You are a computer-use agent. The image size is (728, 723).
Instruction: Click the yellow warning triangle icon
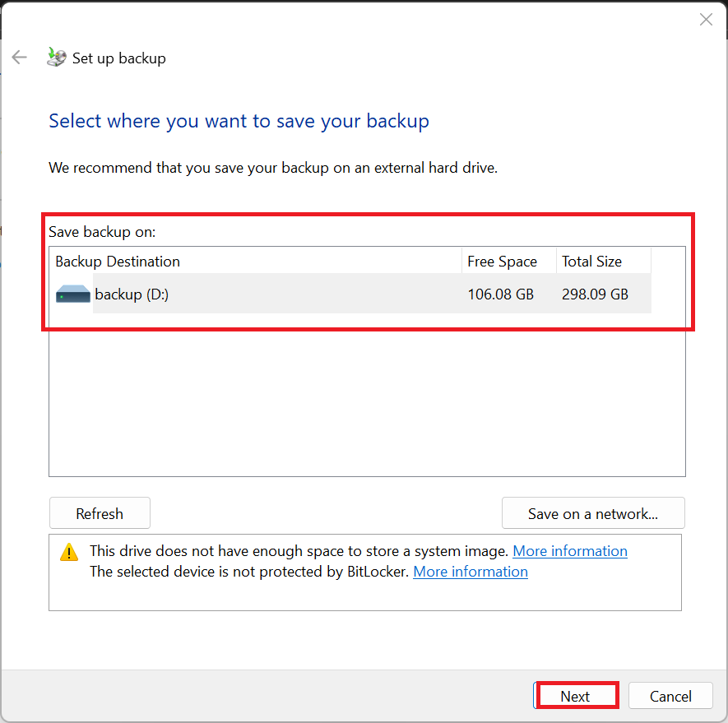(69, 552)
